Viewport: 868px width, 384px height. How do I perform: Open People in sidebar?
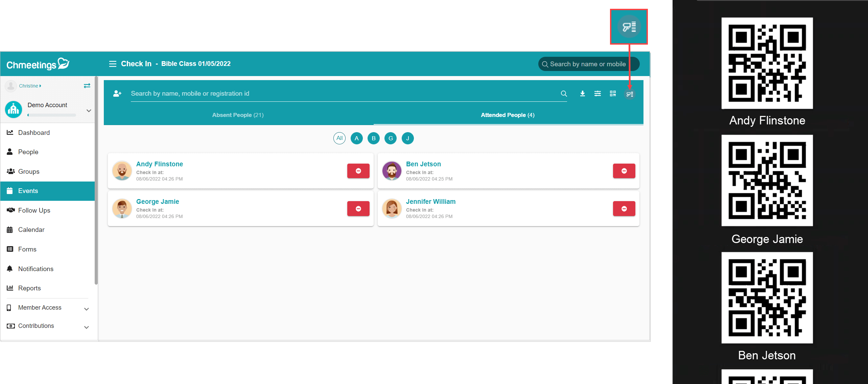click(x=48, y=152)
